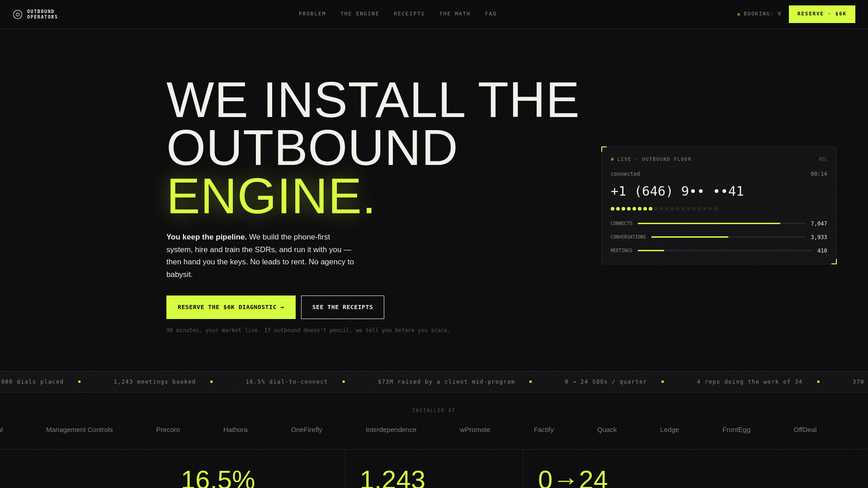Click the 7,047 connects value

tap(819, 224)
